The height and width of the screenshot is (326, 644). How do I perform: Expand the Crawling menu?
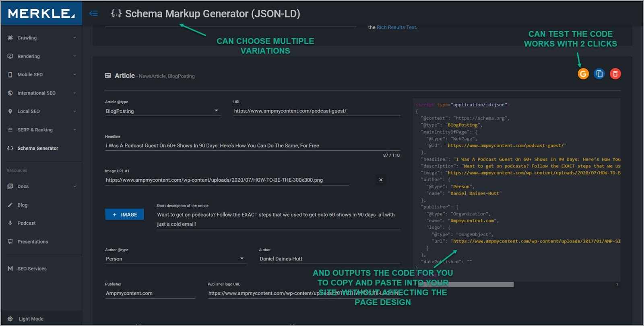tap(41, 38)
